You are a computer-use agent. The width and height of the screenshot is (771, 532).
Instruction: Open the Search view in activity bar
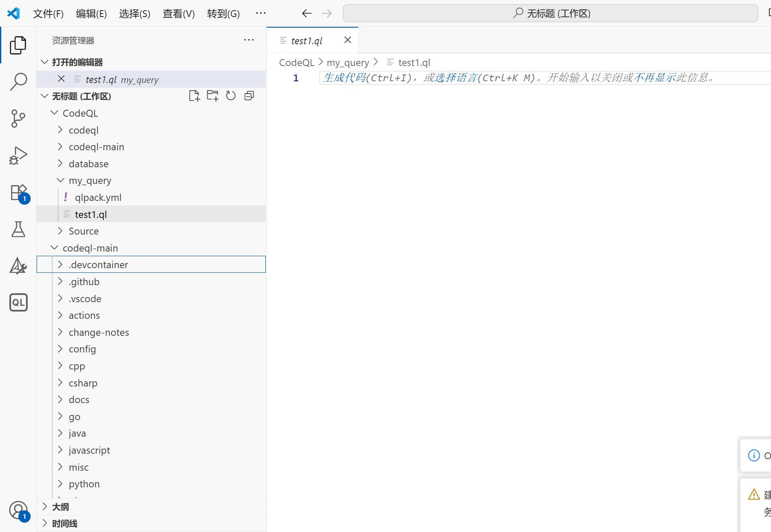[x=18, y=81]
